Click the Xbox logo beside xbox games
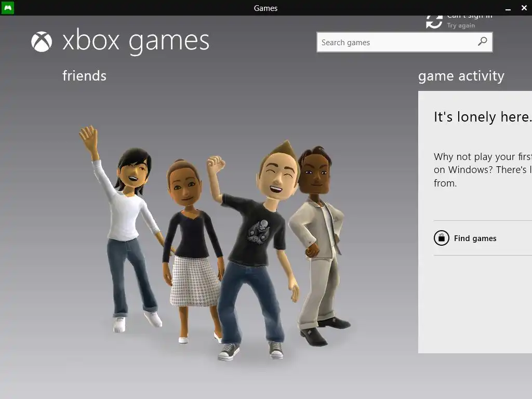The width and height of the screenshot is (532, 399). click(x=42, y=42)
